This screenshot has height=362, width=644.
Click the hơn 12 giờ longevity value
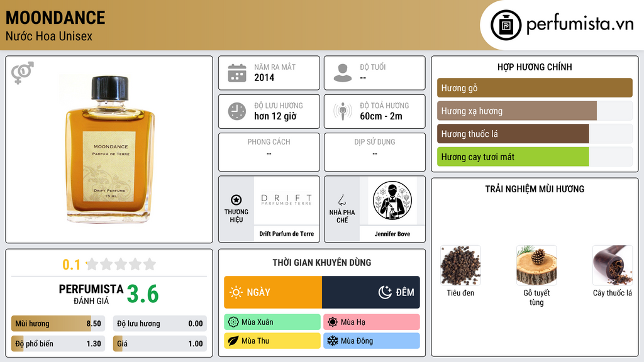tap(275, 116)
